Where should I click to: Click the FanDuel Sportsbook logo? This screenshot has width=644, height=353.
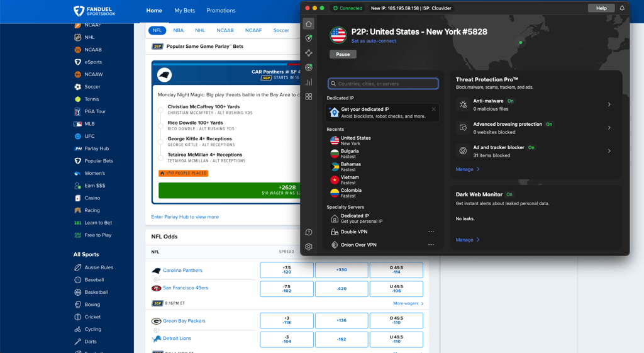click(94, 11)
